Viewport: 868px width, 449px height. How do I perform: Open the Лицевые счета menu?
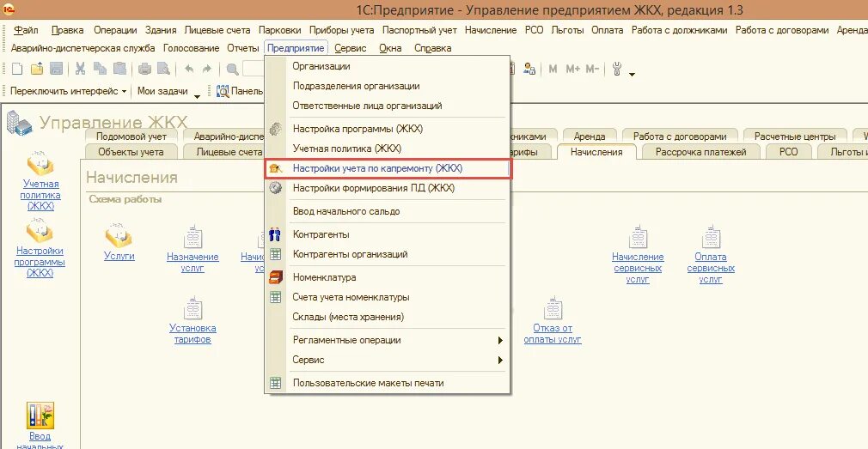click(217, 30)
